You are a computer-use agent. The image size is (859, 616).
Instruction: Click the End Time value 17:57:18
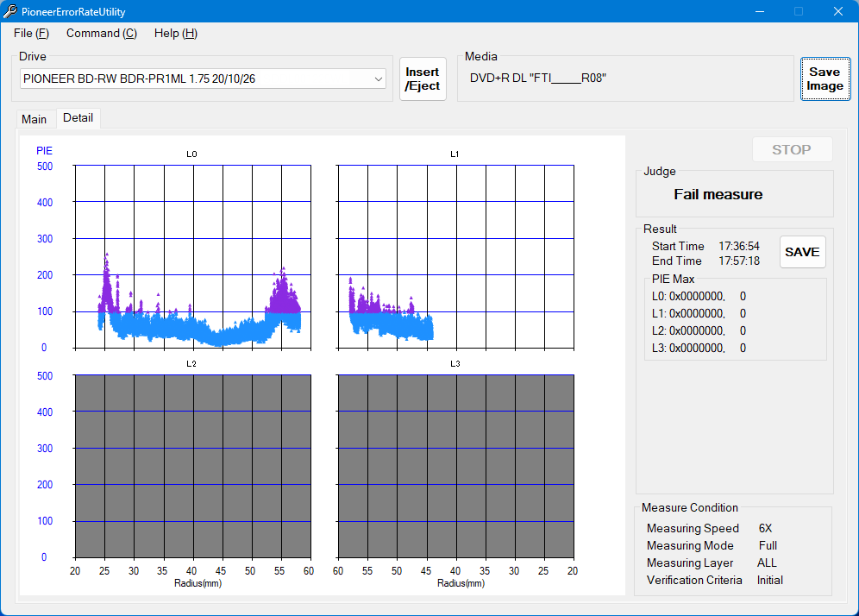coord(739,261)
